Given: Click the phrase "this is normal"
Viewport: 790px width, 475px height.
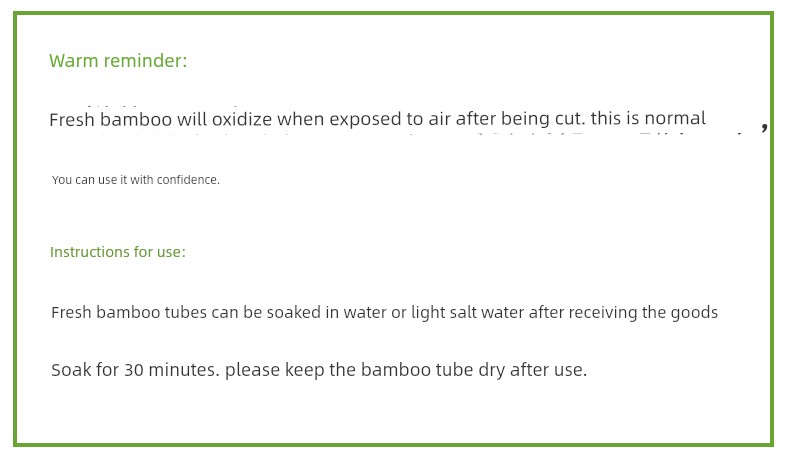Looking at the screenshot, I should (648, 118).
